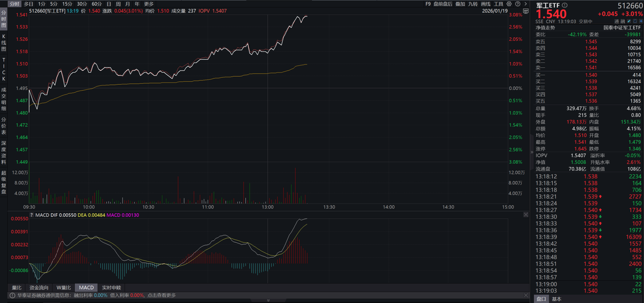
Task: Click the 点击查看更多 margin info link
Action: (162, 295)
